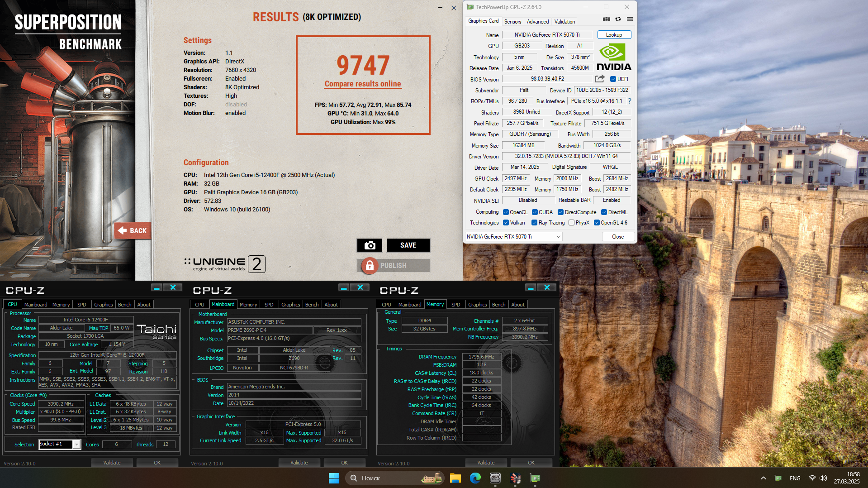Click the PRIME Z690-P D4 model field
This screenshot has width=868, height=488.
point(270,330)
